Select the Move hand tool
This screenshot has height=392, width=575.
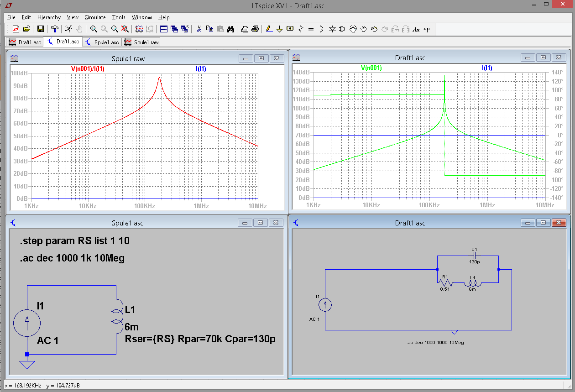coord(353,29)
